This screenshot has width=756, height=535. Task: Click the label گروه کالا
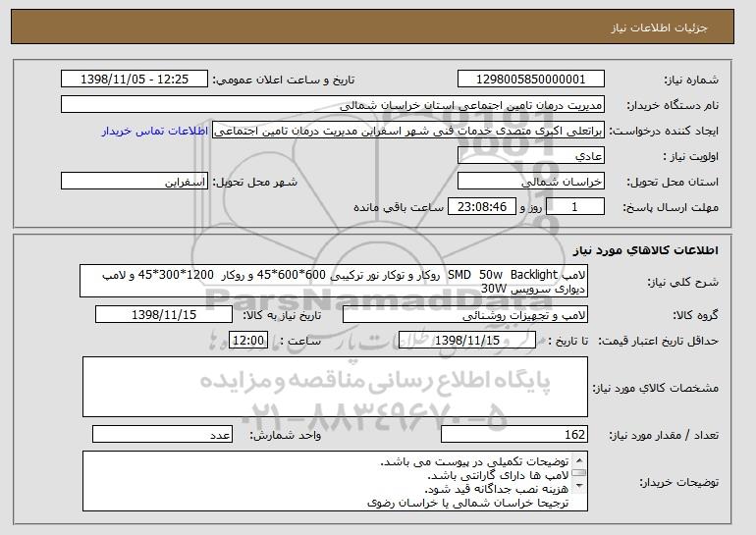point(695,315)
